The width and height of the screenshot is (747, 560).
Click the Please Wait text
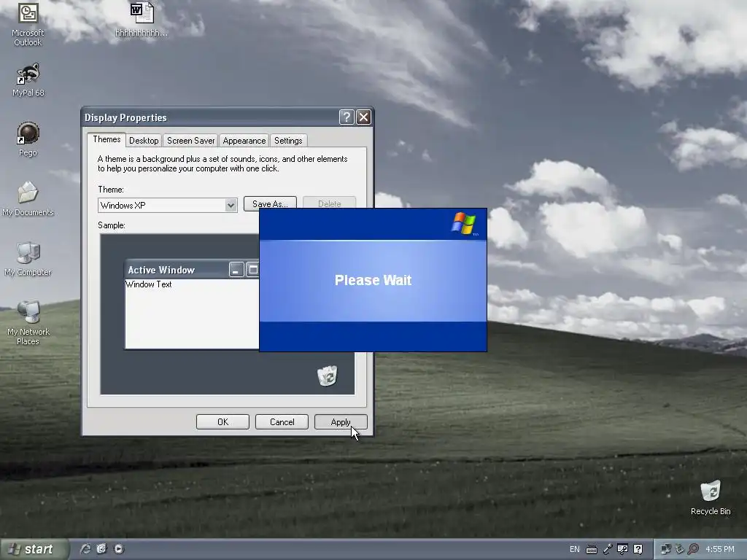tap(373, 280)
